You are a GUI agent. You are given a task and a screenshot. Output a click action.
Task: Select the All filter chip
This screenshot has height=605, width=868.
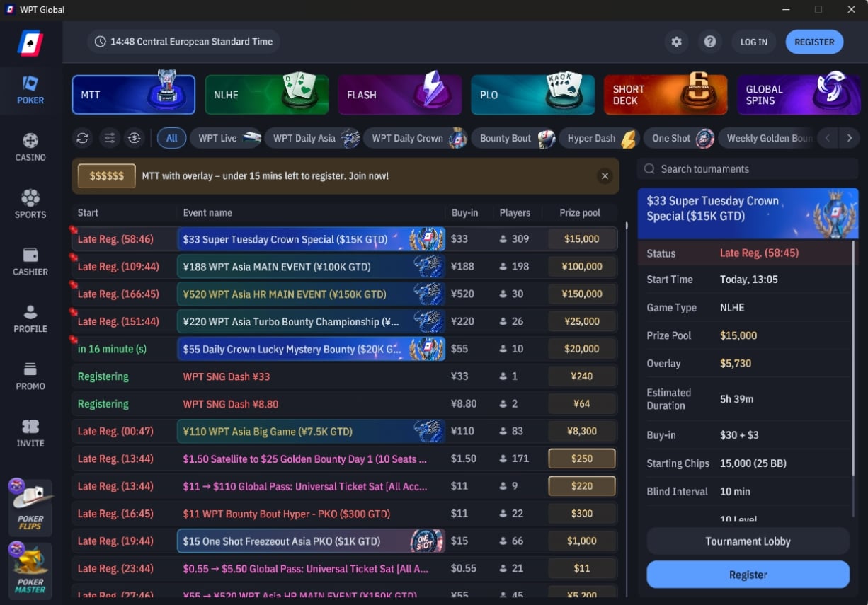pos(171,138)
